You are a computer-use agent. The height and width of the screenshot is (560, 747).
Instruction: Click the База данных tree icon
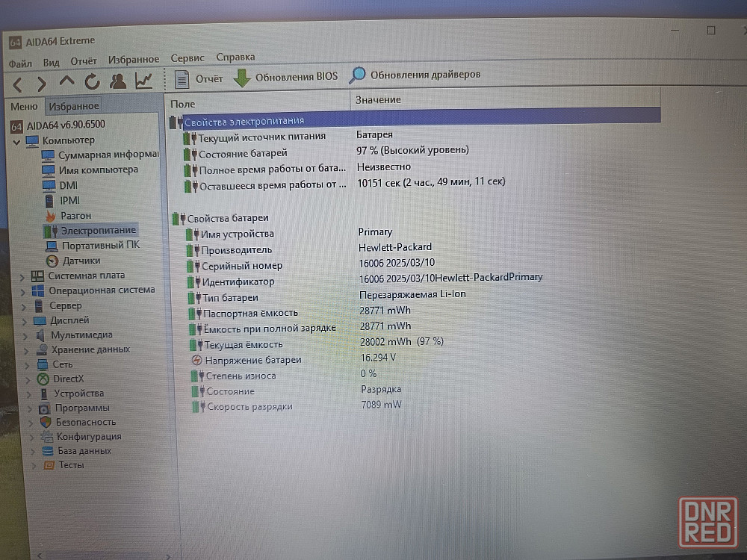[48, 451]
